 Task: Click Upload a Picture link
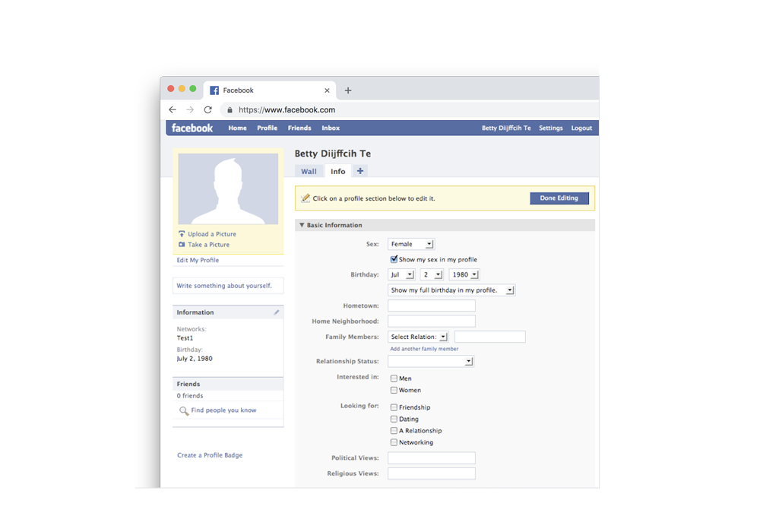coord(212,234)
